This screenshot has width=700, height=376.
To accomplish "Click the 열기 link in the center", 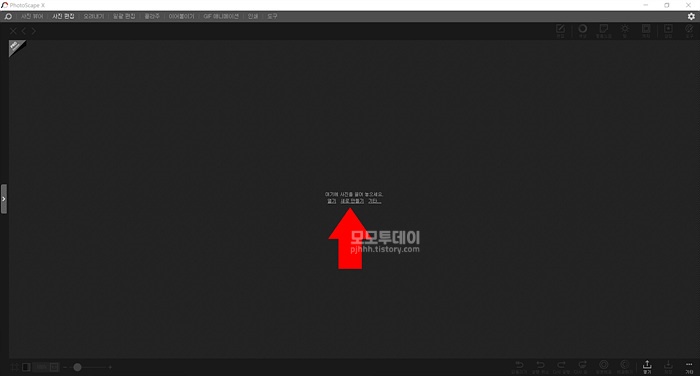I will click(x=332, y=201).
